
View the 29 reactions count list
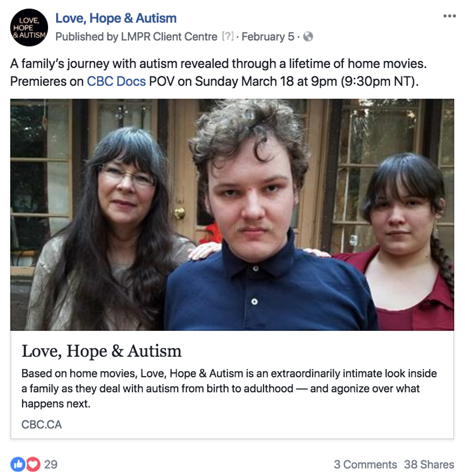51,465
